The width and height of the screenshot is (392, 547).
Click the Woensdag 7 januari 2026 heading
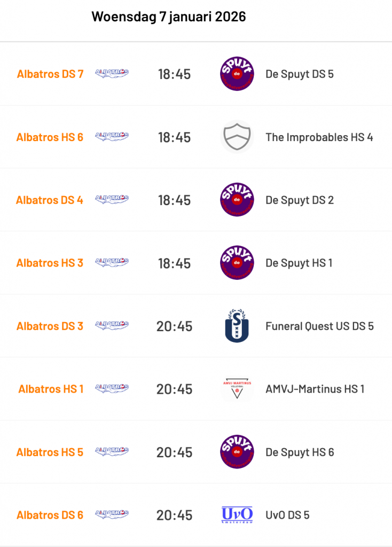tap(169, 17)
